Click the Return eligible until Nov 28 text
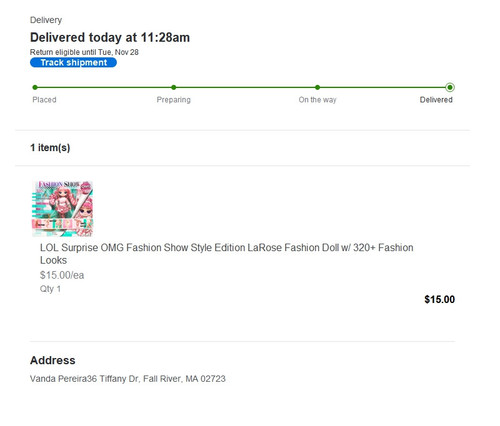 (x=84, y=52)
